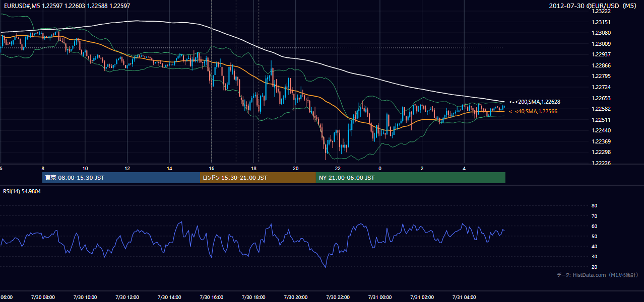Click the RSI(14) 54.9804 indicator label
Image resolution: width=644 pixels, height=302 pixels.
coord(22,191)
